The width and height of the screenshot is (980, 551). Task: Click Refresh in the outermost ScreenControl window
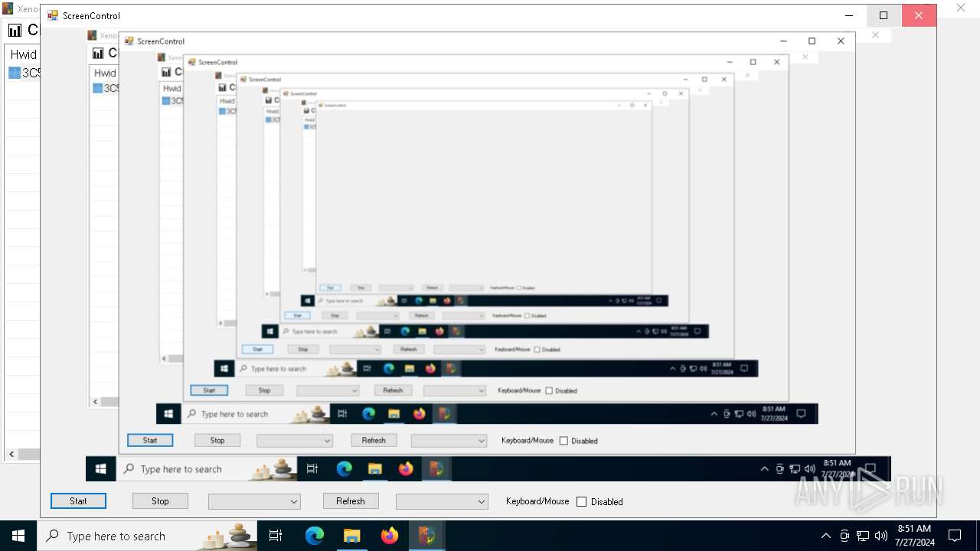[x=350, y=501]
